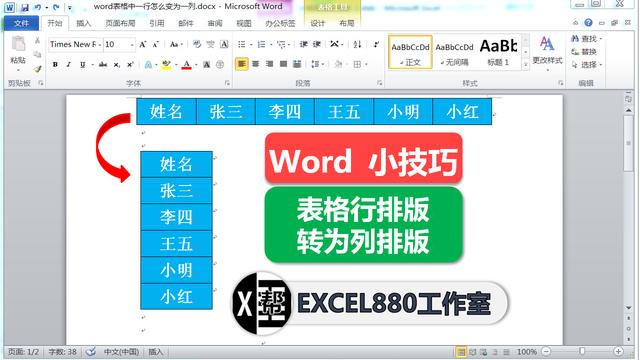Switch to Table Tools Layout (布局) tab

coord(347,23)
